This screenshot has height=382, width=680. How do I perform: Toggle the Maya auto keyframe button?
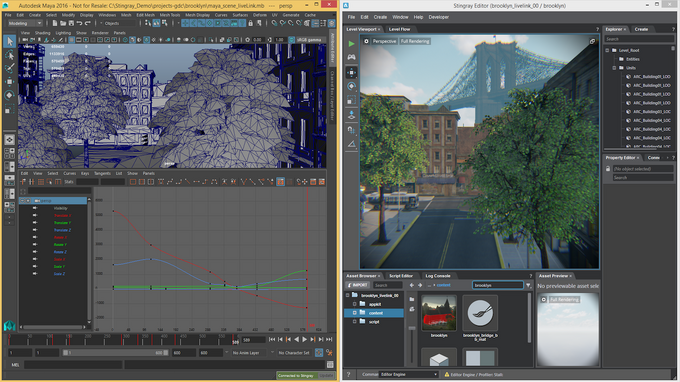pyautogui.click(x=319, y=353)
